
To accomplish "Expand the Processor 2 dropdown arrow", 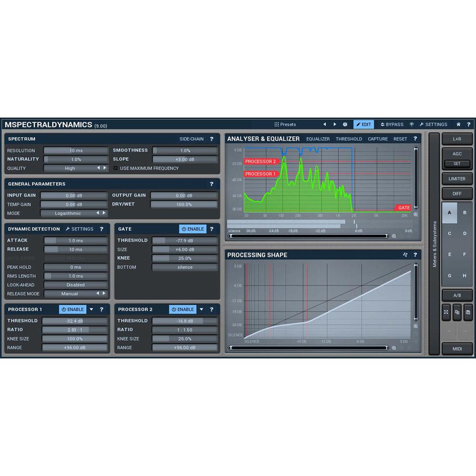I will pyautogui.click(x=201, y=309).
